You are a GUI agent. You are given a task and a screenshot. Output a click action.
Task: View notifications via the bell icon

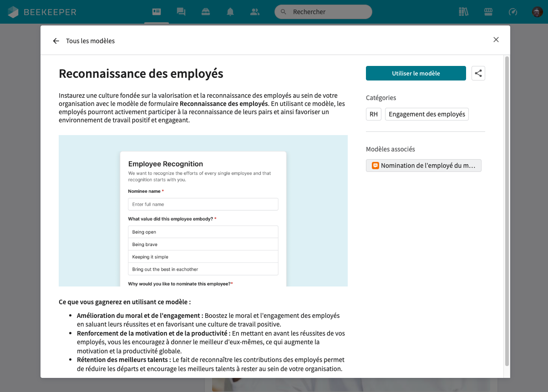230,12
